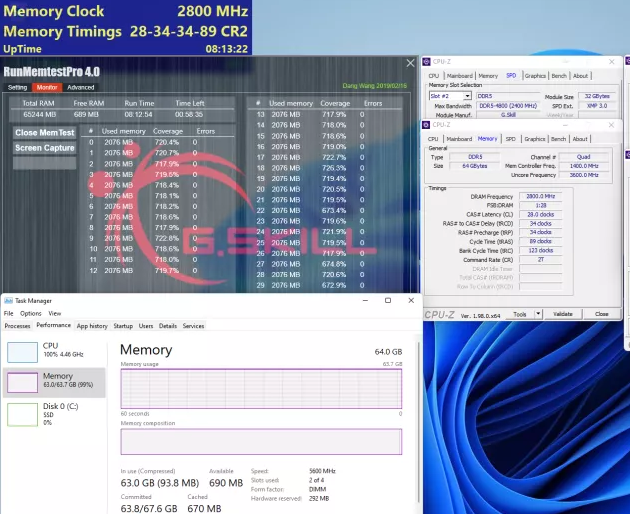Click the Task Manager title bar icon
Image resolution: width=630 pixels, height=514 pixels.
click(8, 301)
